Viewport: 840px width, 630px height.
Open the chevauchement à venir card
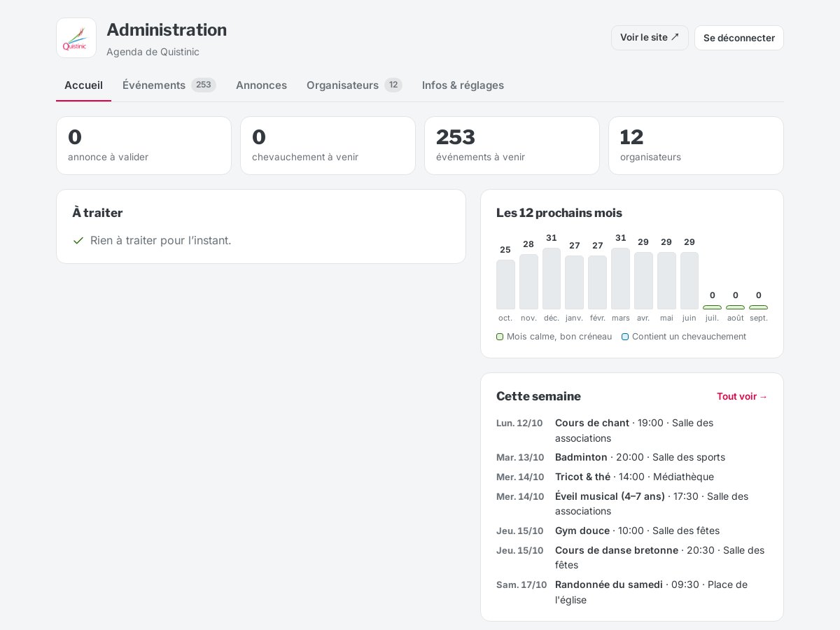(328, 146)
